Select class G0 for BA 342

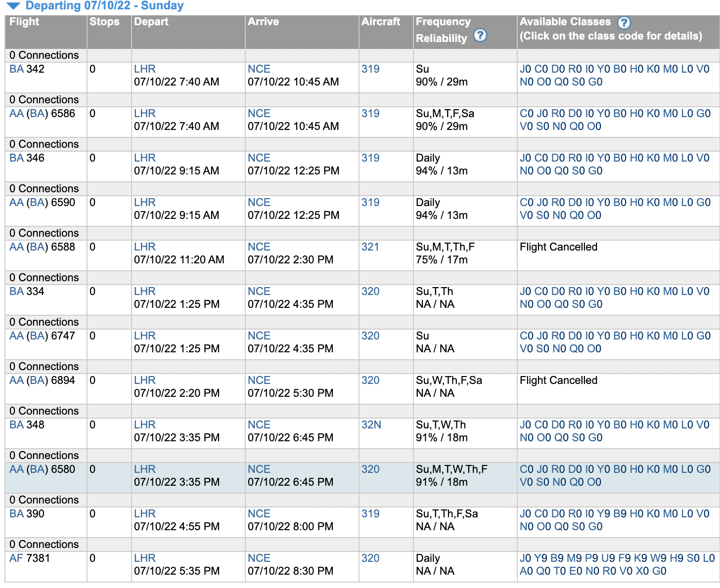595,82
